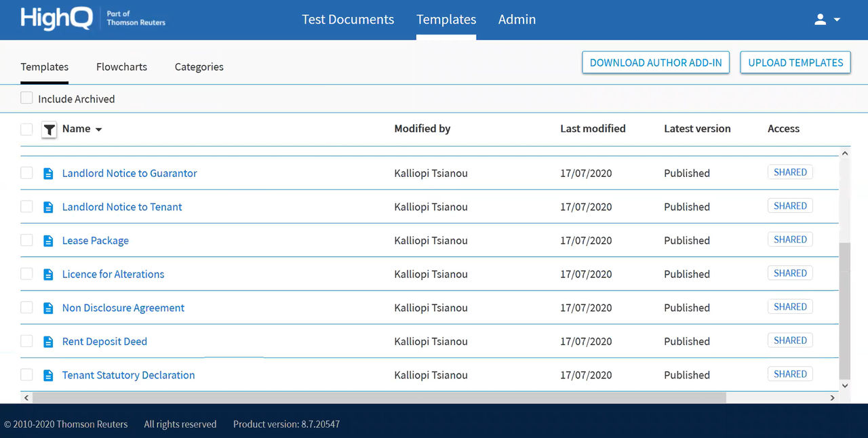
Task: Toggle the Name column sort arrow
Action: pos(98,130)
